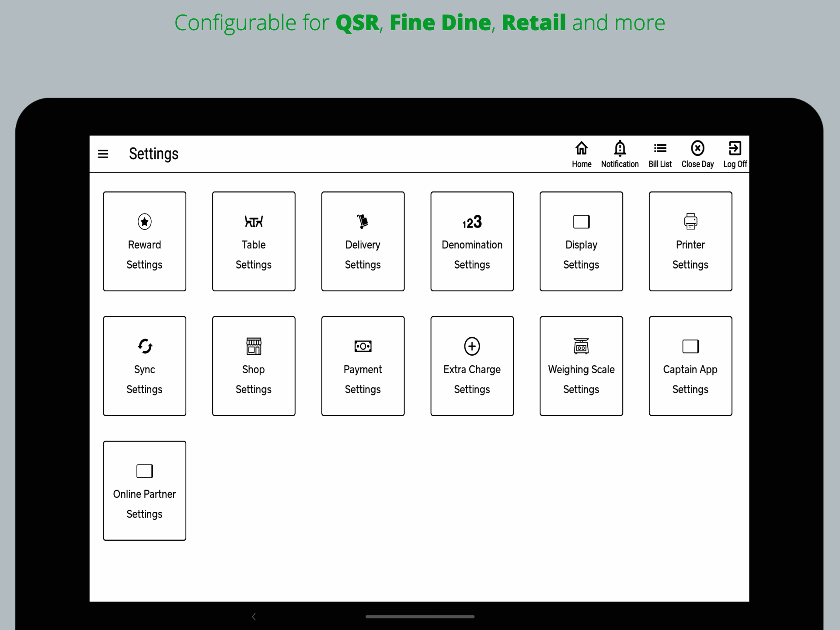
Task: Choose Display Settings tile
Action: tap(581, 241)
